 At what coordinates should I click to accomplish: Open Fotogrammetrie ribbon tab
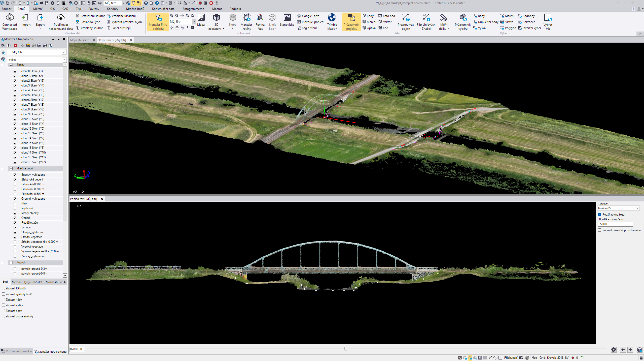tap(193, 9)
